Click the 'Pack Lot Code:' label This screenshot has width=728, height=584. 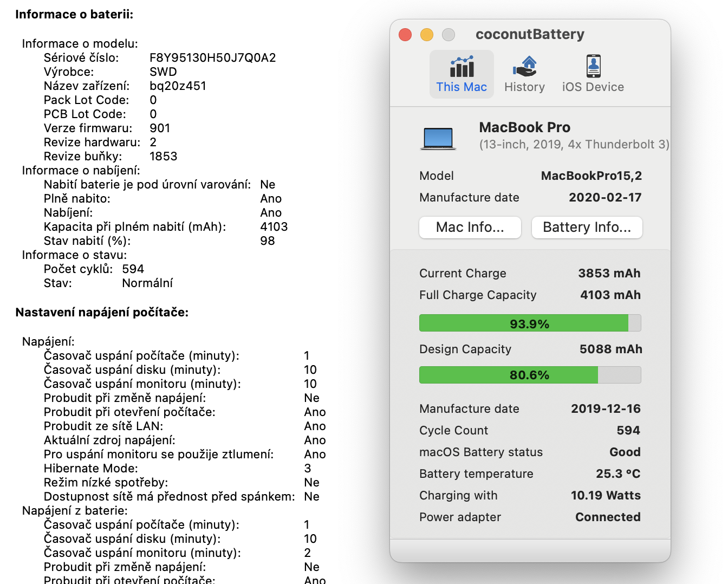(x=87, y=100)
